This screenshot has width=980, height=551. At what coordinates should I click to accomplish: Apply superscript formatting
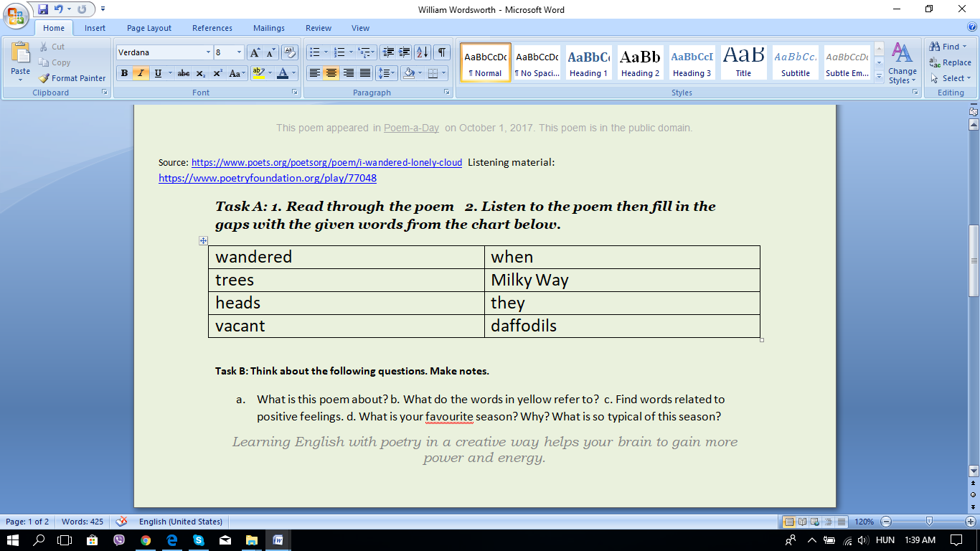(x=217, y=73)
